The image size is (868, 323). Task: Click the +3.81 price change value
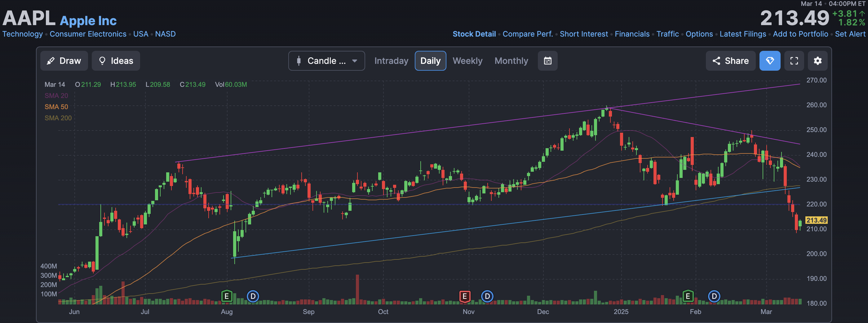point(844,13)
